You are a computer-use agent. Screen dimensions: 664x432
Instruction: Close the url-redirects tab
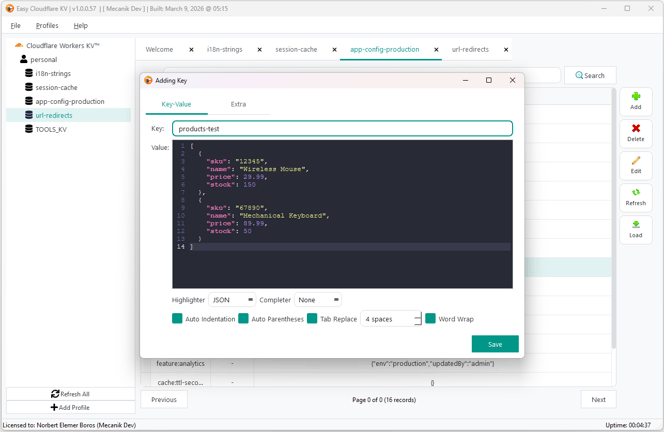pos(506,50)
